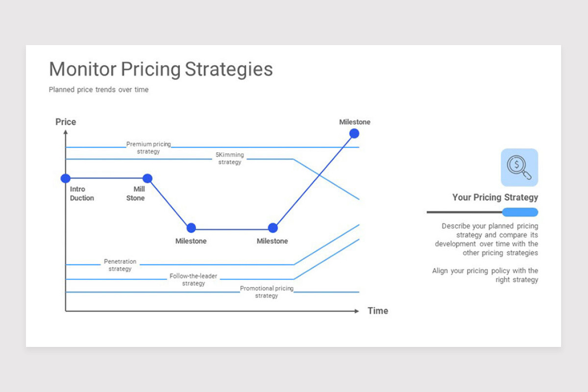588x392 pixels.
Task: Click the lower-right Milestone dot before the rise
Action: (x=273, y=228)
